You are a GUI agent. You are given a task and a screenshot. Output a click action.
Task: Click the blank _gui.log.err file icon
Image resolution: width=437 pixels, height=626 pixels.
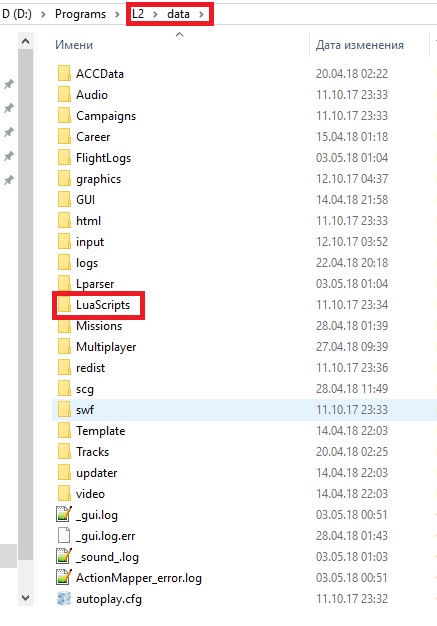pyautogui.click(x=64, y=536)
